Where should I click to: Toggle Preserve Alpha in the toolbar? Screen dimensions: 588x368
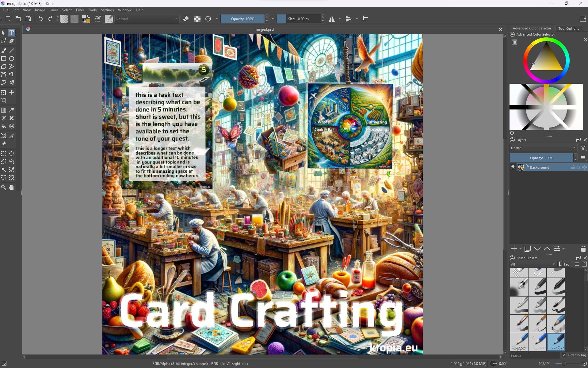tap(197, 19)
